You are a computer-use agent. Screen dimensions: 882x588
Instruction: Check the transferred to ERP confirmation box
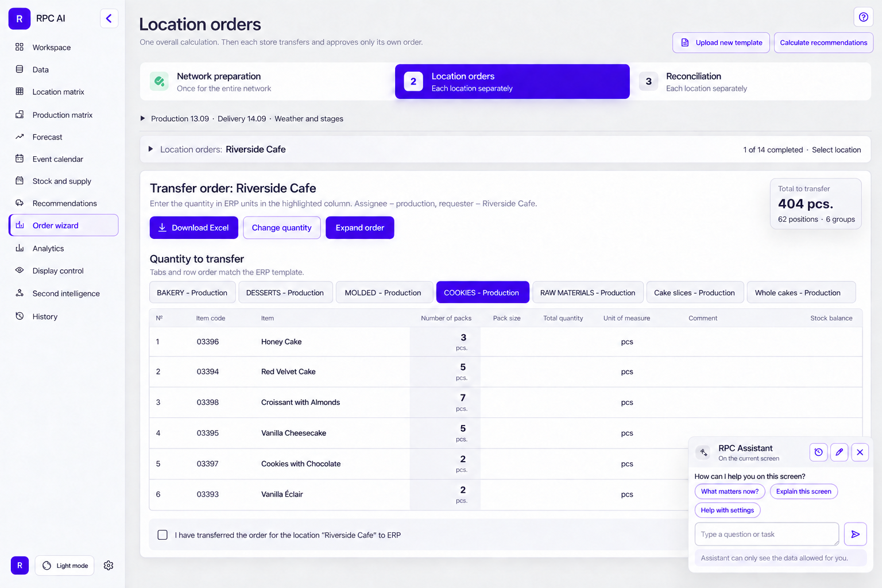(163, 535)
